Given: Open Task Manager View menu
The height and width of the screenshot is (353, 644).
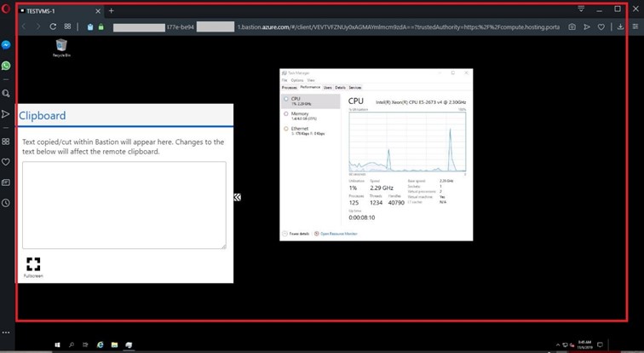Looking at the screenshot, I should point(311,80).
